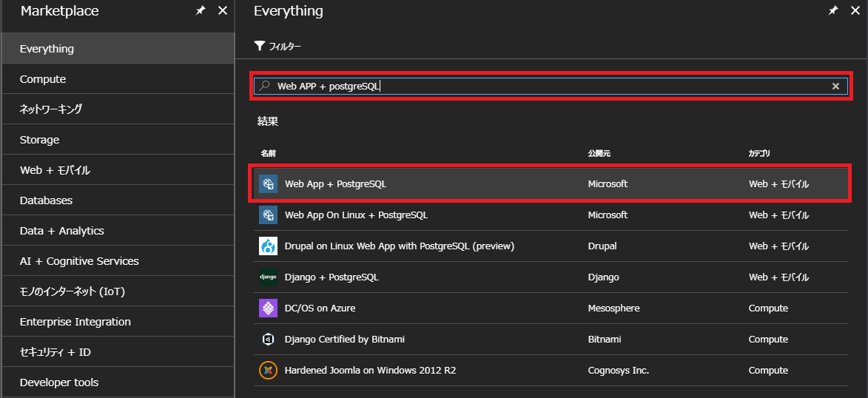The height and width of the screenshot is (398, 868).
Task: Open the セキュリティ + ID category
Action: point(118,352)
